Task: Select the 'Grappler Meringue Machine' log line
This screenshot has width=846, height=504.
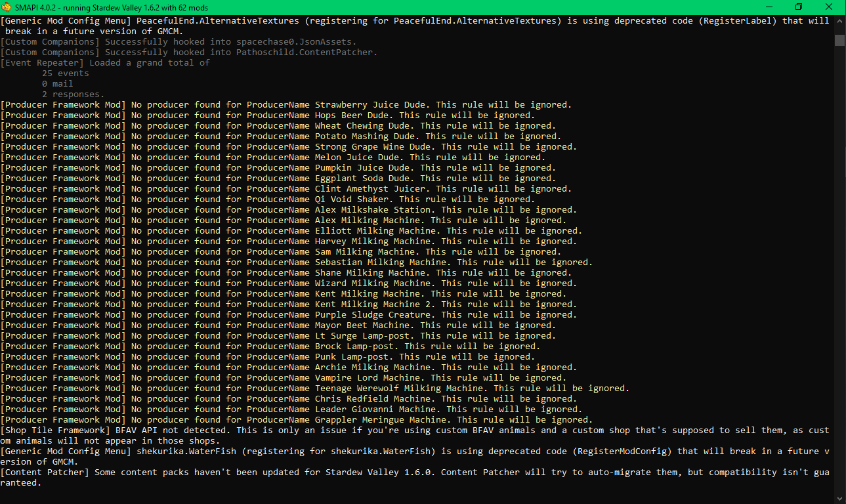Action: pos(297,420)
